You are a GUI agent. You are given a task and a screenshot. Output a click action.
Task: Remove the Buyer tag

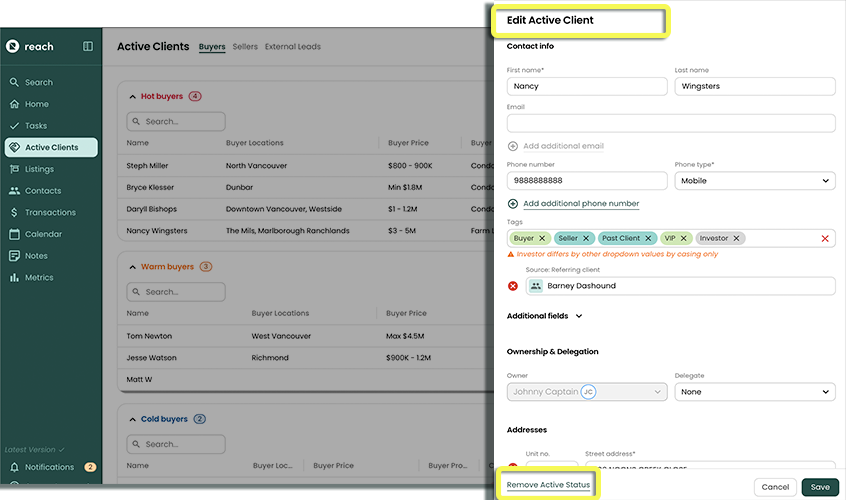point(542,238)
